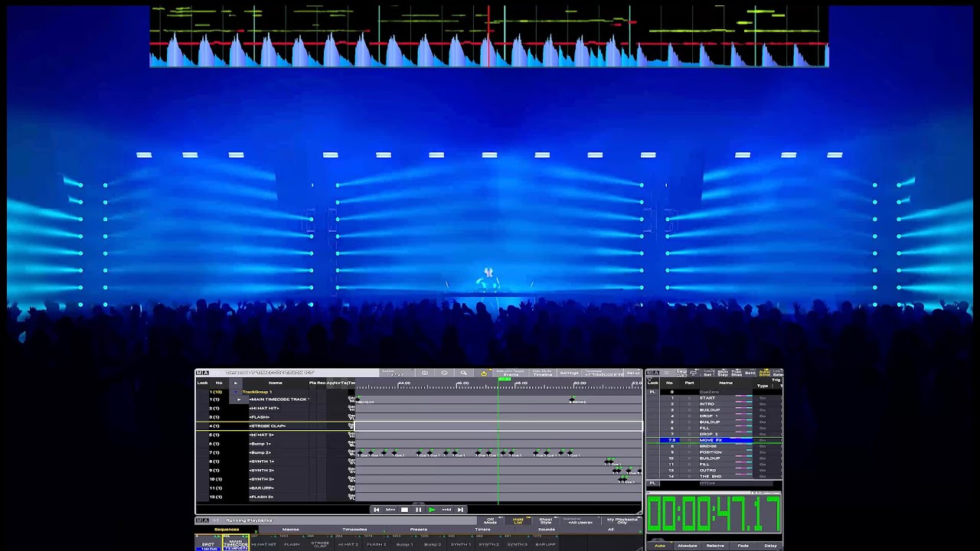Zoom in the timecode timeline
980x551 pixels.
click(425, 373)
